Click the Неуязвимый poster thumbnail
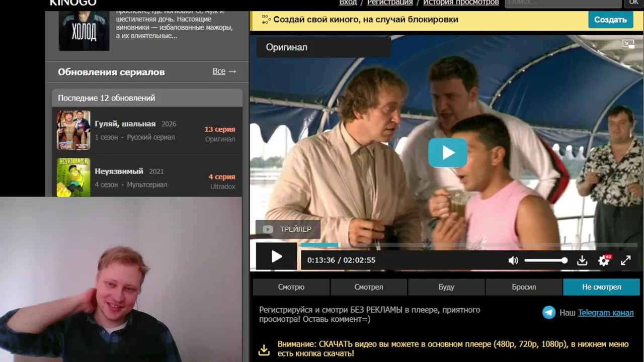Viewport: 644px width, 362px height. pyautogui.click(x=73, y=177)
